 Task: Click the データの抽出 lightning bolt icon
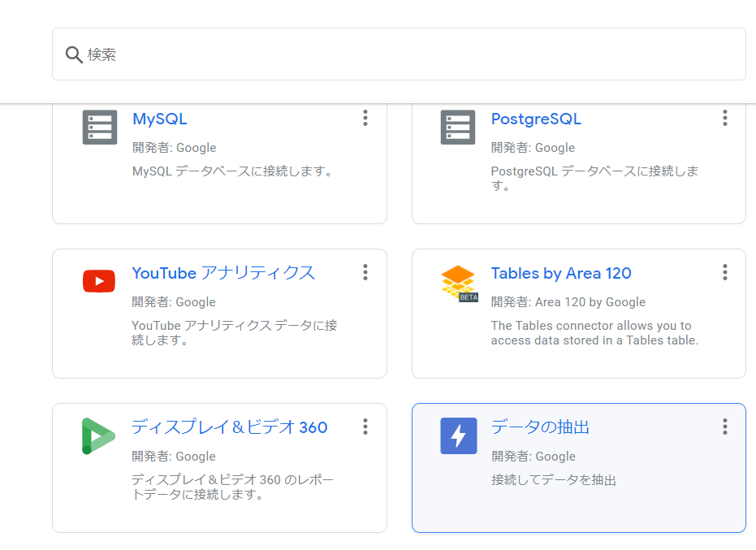pos(459,436)
